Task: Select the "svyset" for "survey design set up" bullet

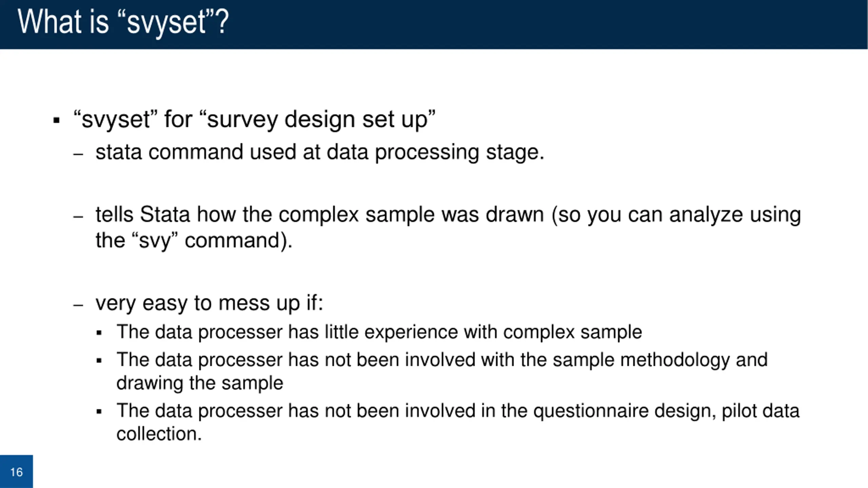Action: pyautogui.click(x=254, y=120)
